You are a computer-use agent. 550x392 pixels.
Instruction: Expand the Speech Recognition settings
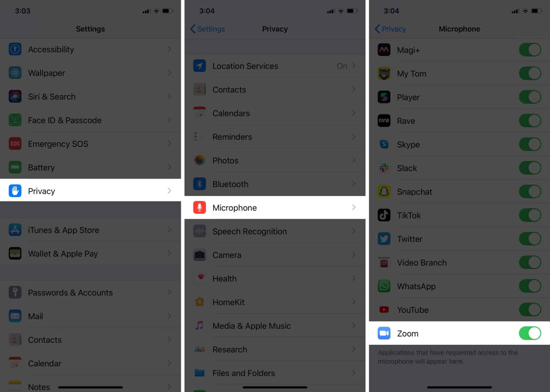275,231
